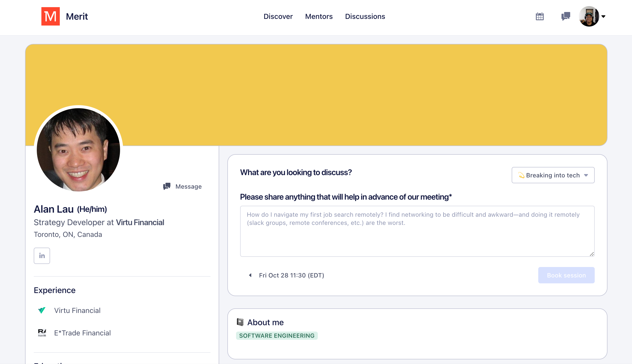Open the Discussions tab
The height and width of the screenshot is (364, 632).
365,16
